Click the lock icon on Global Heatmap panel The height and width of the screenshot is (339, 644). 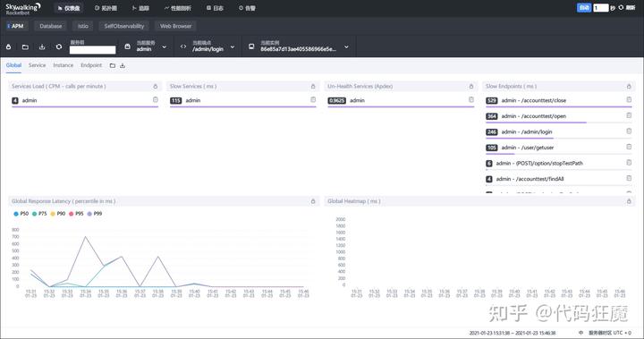[x=629, y=201]
